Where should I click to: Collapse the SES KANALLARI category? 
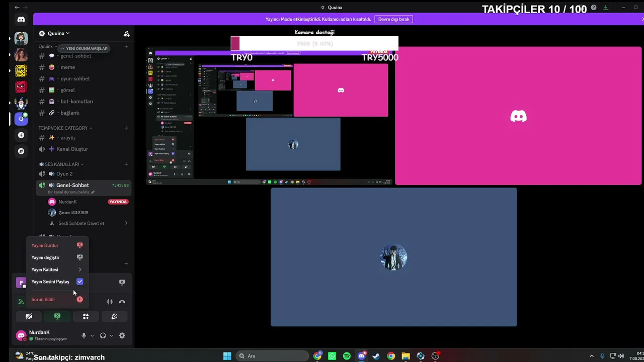coord(61,164)
